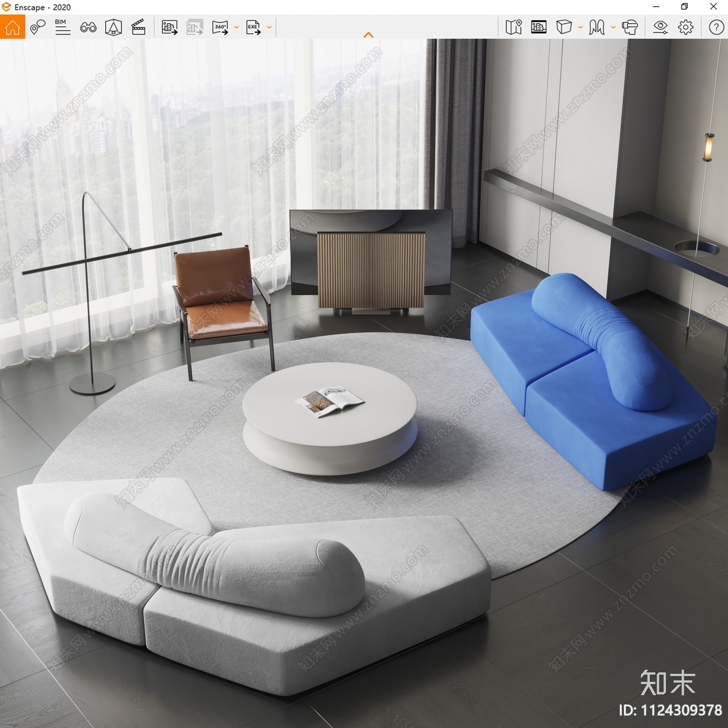Close the Enscape window

(x=713, y=7)
